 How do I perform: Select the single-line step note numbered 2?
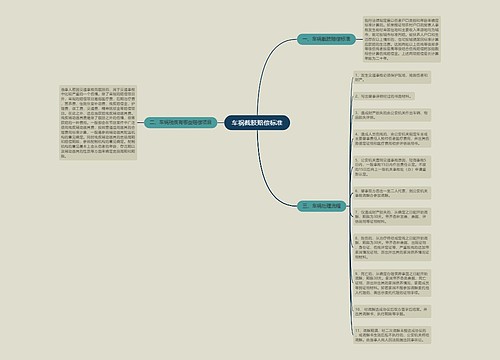pos(384,96)
